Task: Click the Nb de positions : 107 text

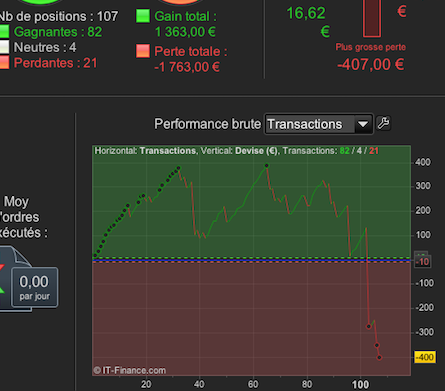Action: pyautogui.click(x=59, y=16)
